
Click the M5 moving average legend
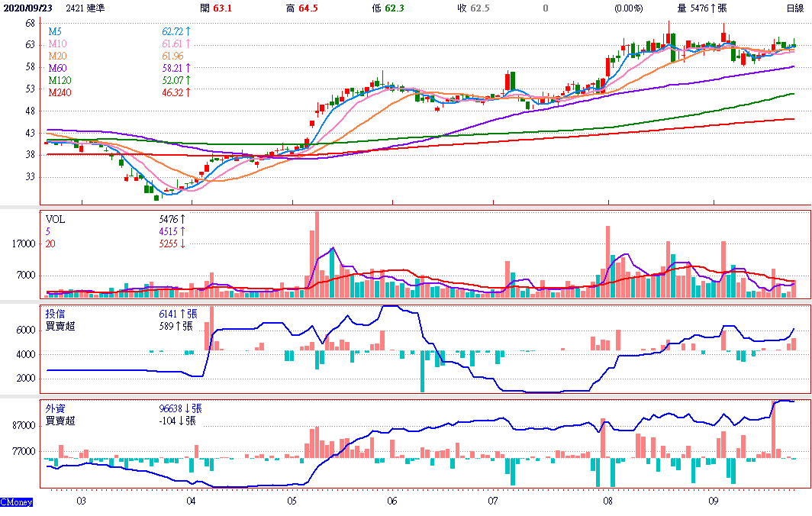pos(54,32)
